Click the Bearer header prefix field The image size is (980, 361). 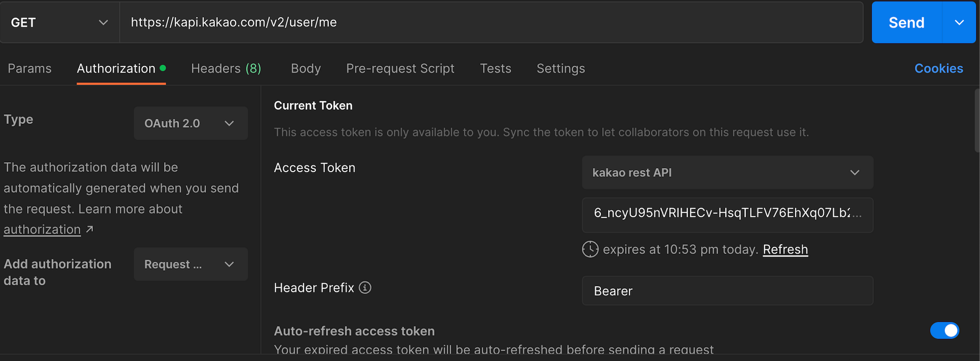tap(727, 291)
